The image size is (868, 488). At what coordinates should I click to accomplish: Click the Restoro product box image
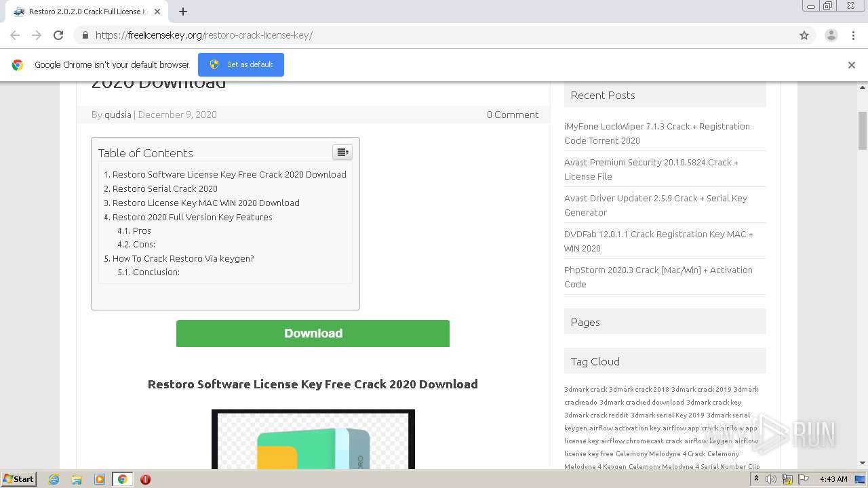pos(313,439)
